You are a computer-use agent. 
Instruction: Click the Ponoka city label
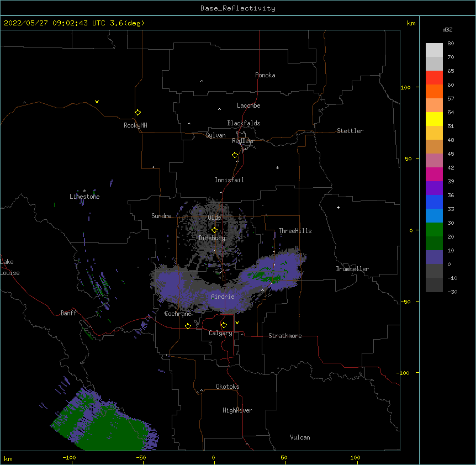tap(265, 75)
